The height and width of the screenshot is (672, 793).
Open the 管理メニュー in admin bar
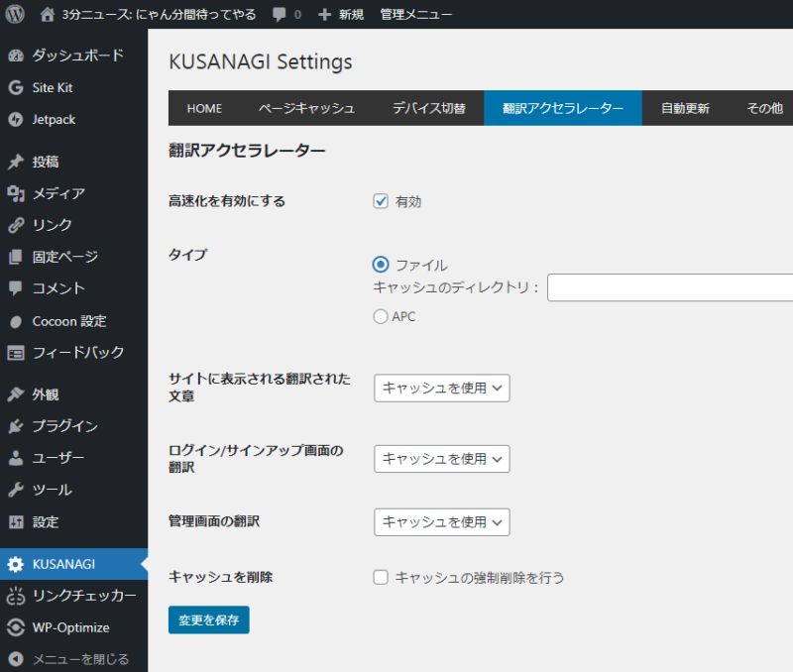(415, 15)
